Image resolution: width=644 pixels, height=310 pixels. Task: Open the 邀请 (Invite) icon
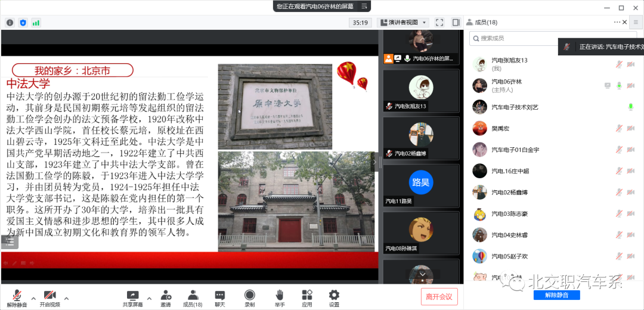pos(165,295)
